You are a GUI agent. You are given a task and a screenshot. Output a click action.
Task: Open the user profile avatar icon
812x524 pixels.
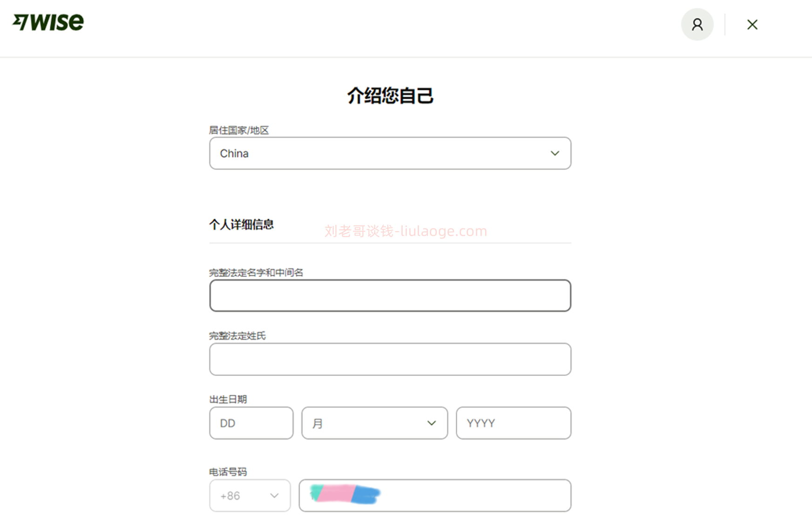697,24
